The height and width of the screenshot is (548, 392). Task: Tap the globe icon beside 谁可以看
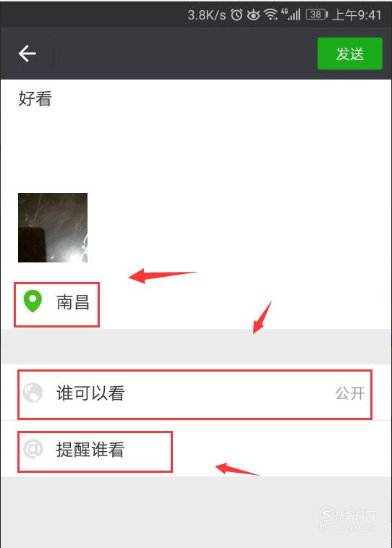click(33, 393)
